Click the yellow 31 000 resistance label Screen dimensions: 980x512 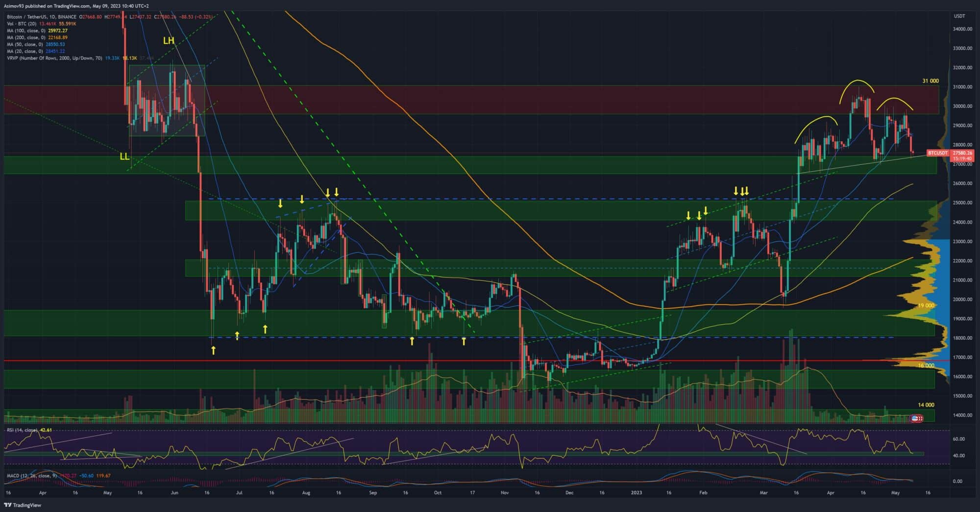click(931, 81)
